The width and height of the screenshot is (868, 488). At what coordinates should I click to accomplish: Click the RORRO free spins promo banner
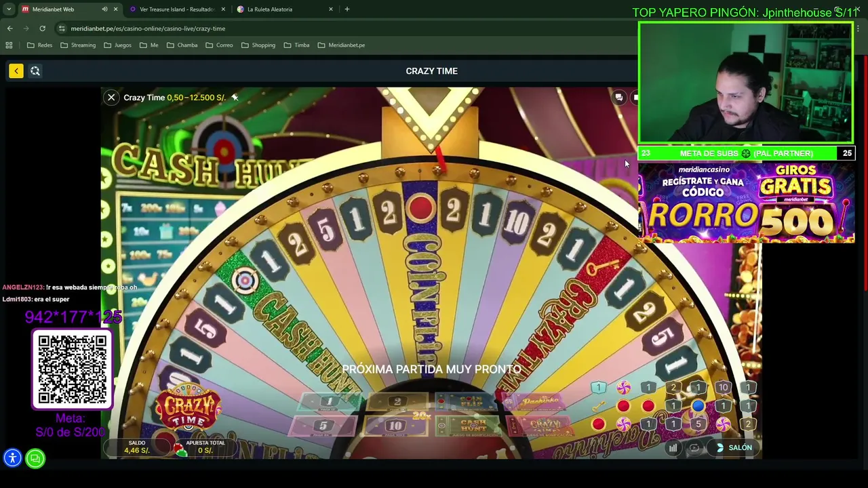point(746,202)
